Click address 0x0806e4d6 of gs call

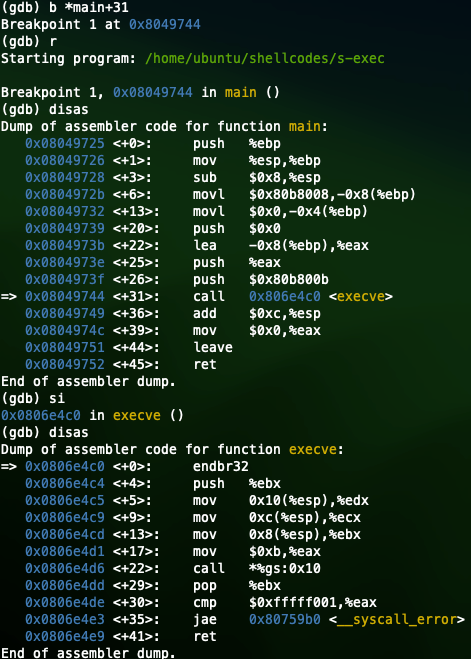[x=65, y=569]
